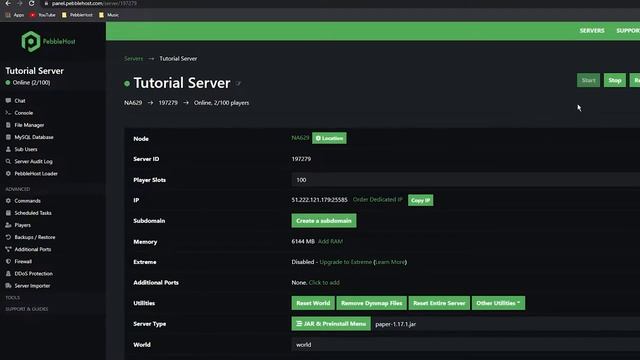The image size is (640, 360).
Task: Click the Firewall shield icon
Action: pos(8,261)
